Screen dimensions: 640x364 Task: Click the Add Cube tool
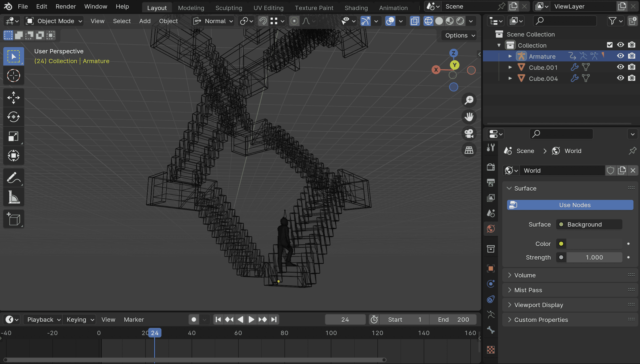pos(14,219)
